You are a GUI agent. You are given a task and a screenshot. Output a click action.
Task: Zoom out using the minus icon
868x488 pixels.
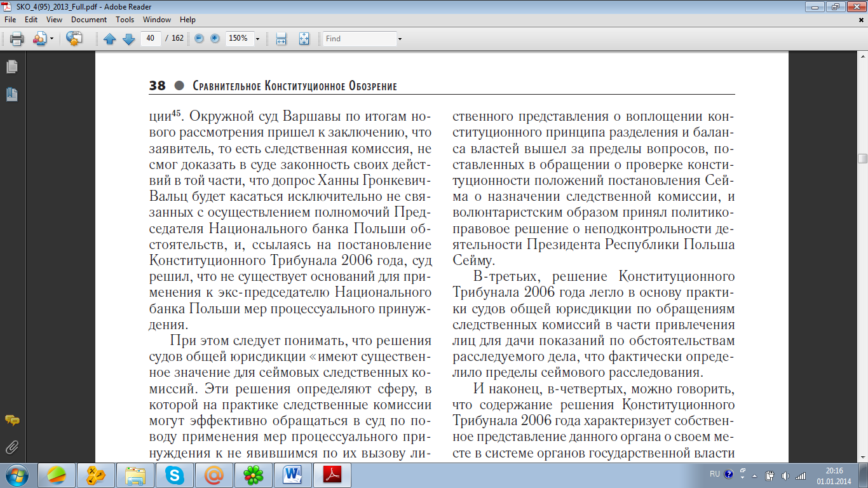[x=199, y=38]
